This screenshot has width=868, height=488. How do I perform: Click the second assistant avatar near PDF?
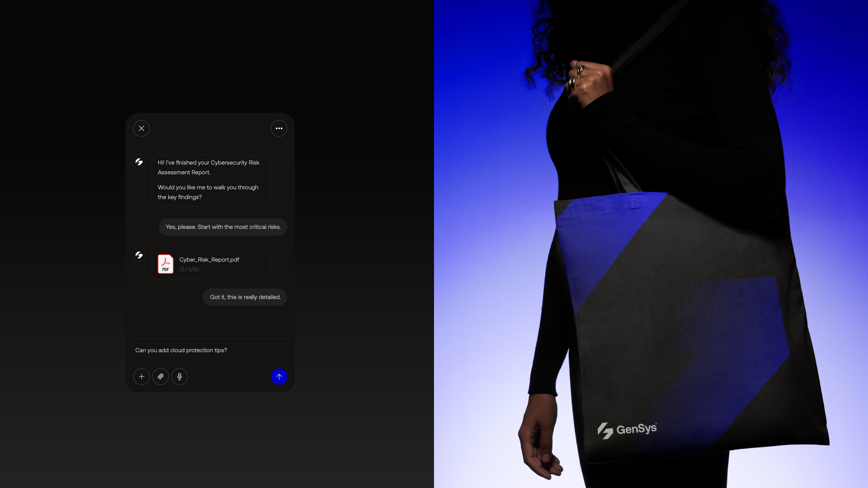point(139,255)
